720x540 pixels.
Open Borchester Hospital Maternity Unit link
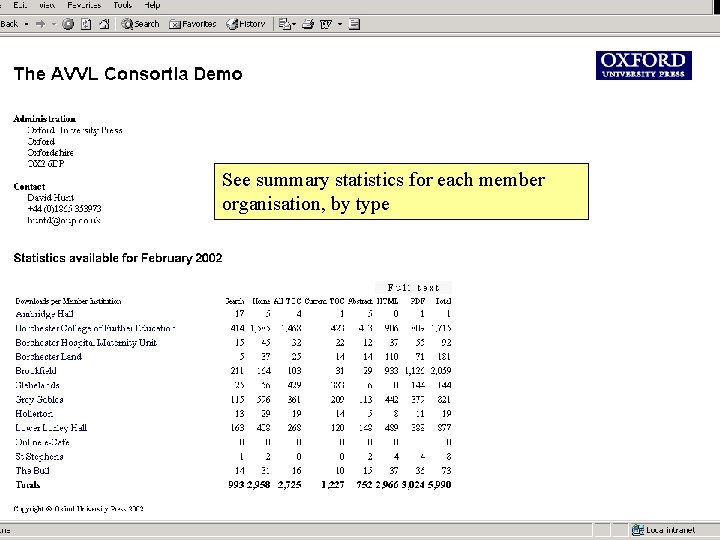[x=86, y=343]
